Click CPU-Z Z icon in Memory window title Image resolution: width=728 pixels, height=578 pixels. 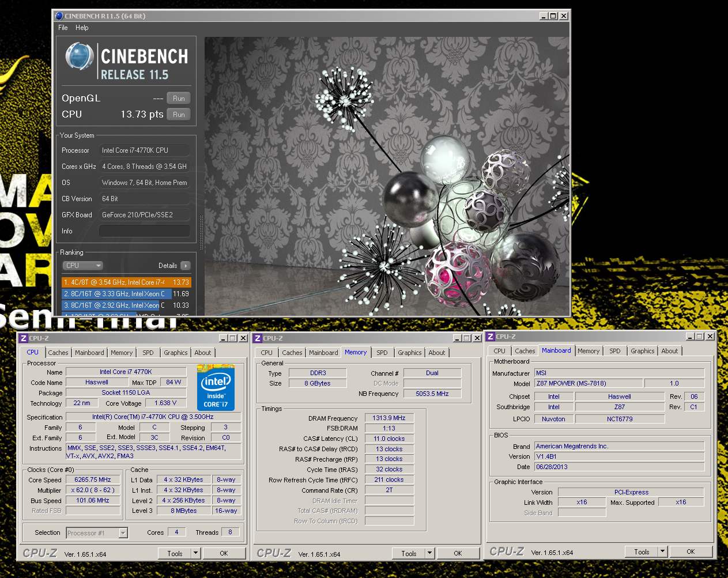[x=258, y=338]
